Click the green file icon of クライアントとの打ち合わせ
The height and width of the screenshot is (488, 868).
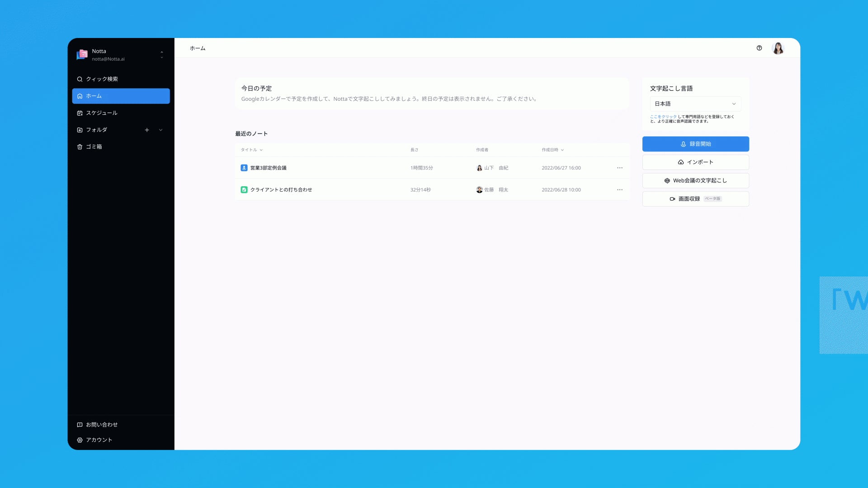pyautogui.click(x=244, y=190)
